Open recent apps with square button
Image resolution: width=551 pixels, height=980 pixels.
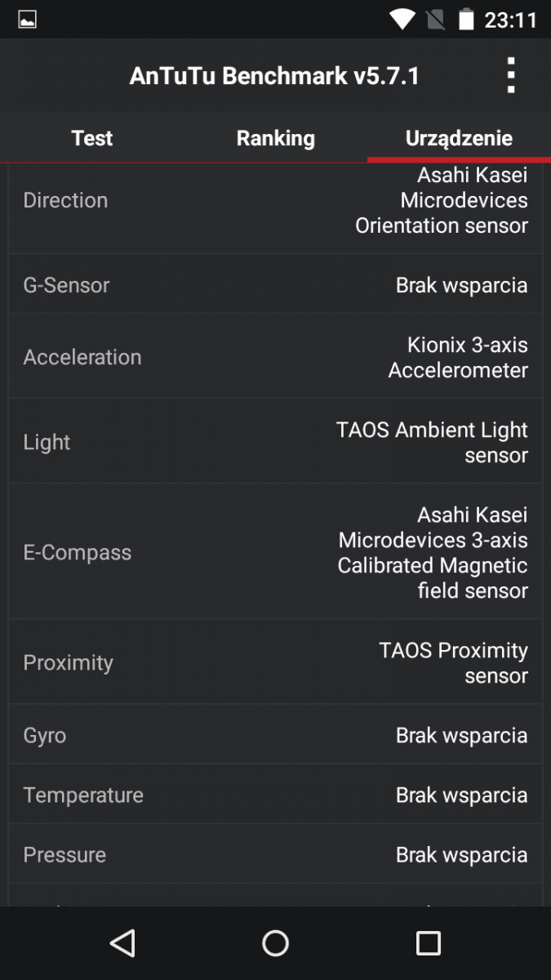point(429,943)
